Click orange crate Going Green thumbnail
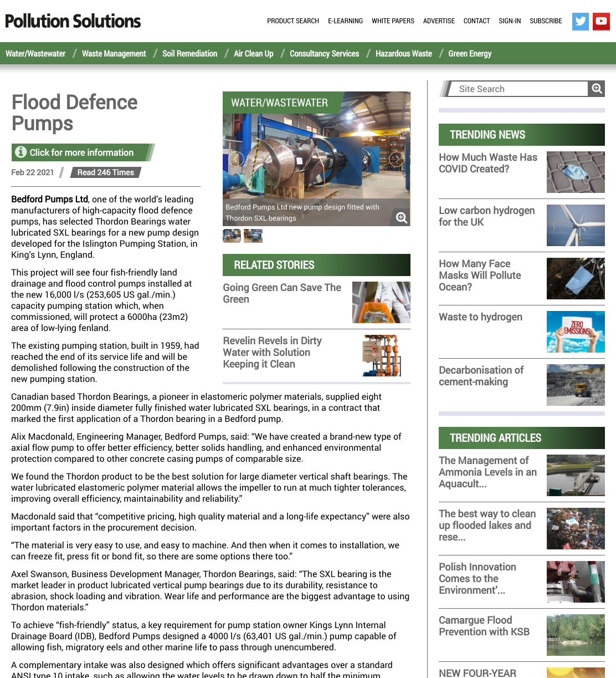Screen dimensions: 616x678 381,303
